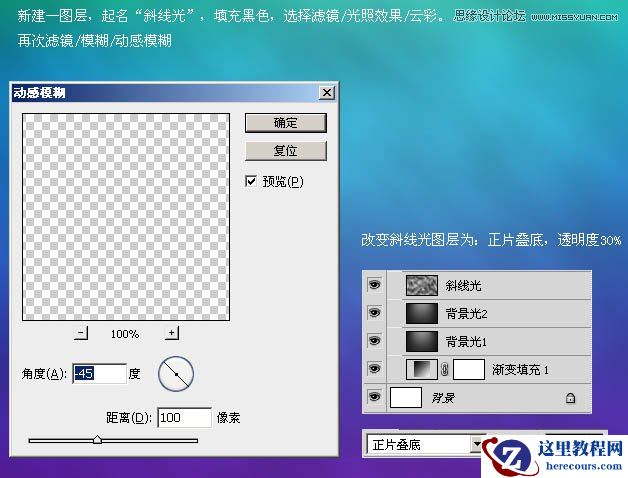The width and height of the screenshot is (628, 478).
Task: Click the motion blur preview area
Action: pos(126,217)
